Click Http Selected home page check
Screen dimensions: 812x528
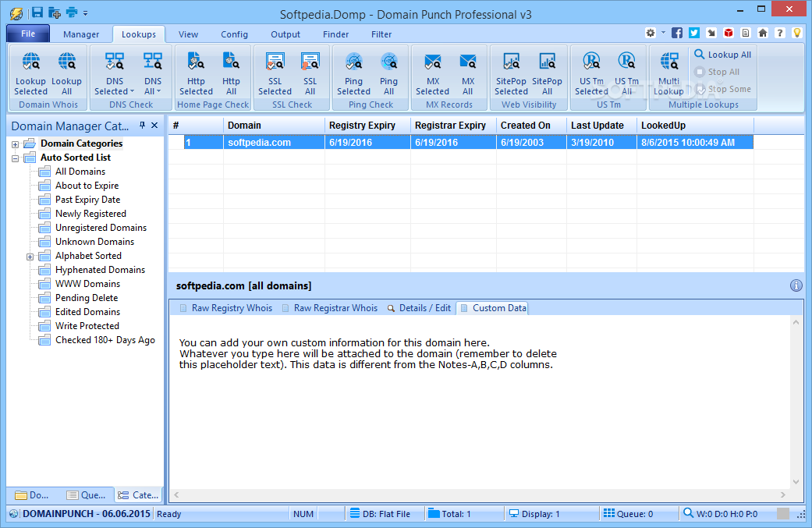pos(197,74)
